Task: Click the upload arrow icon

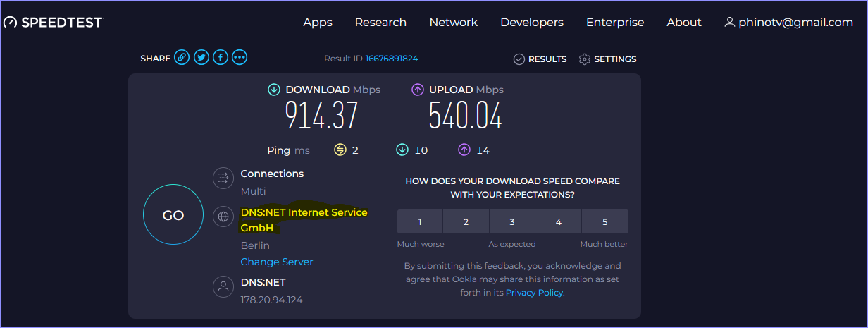Action: point(418,90)
